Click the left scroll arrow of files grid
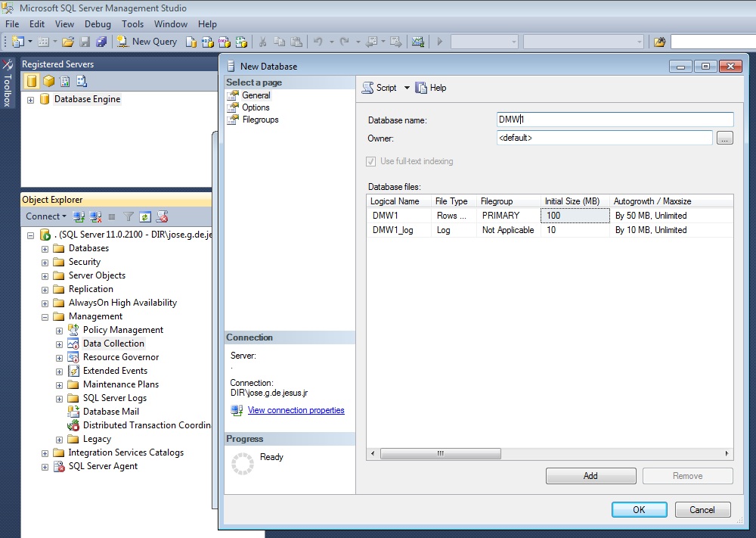Screen dimensions: 756x538 point(373,453)
